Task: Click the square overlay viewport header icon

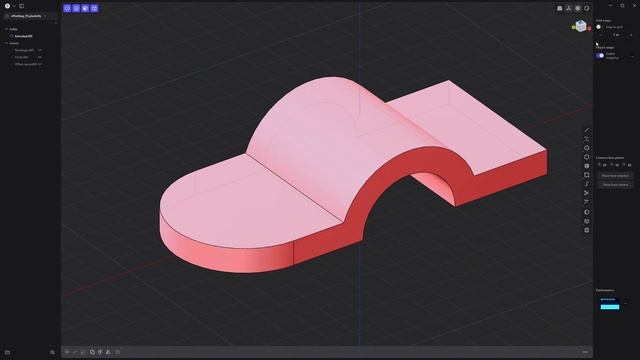Action: click(x=578, y=8)
